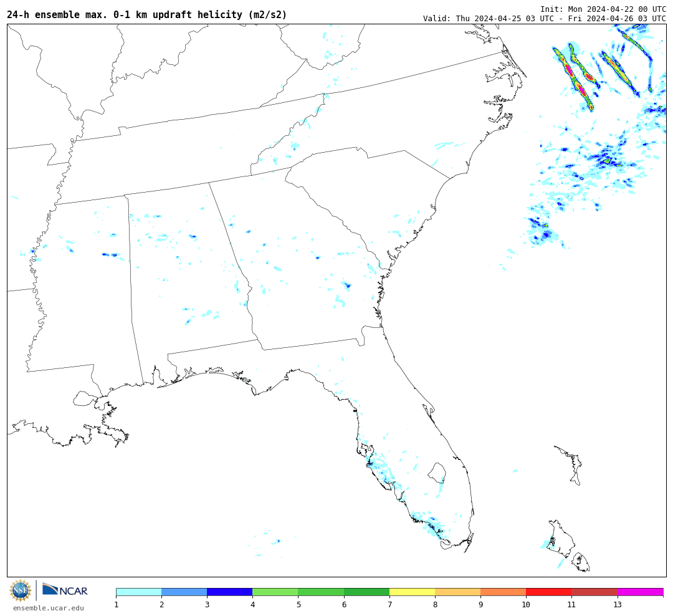This screenshot has width=673, height=616.
Task: Click colorbar tick label '3'
Action: (x=208, y=605)
